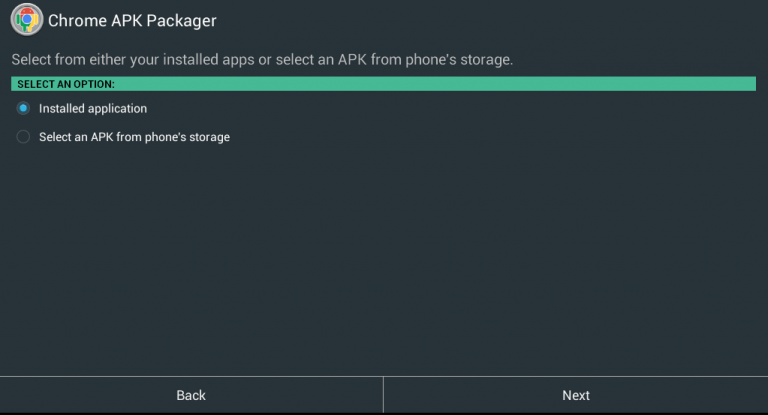Tap the "Next" label text
This screenshot has height=415, width=768.
(576, 395)
